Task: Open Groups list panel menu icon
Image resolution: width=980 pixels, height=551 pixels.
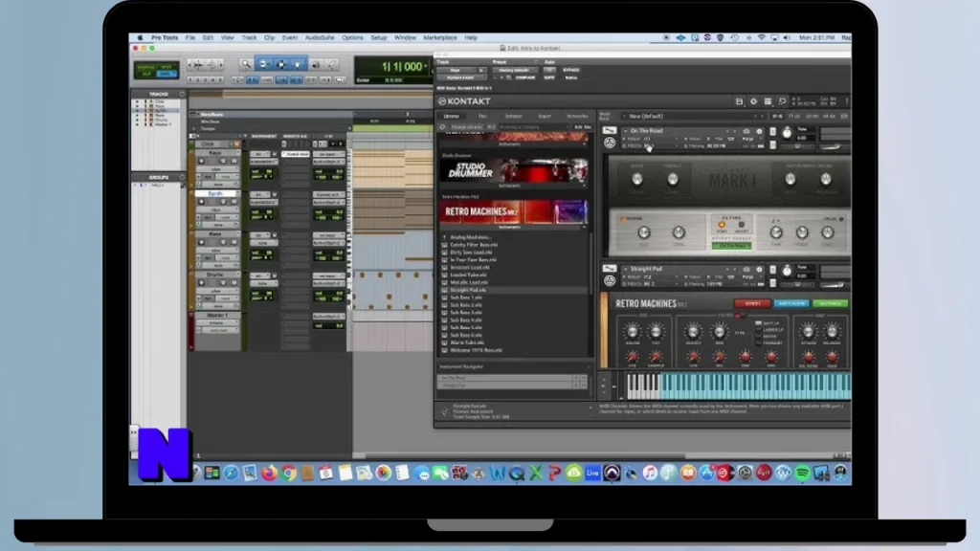Action: pyautogui.click(x=182, y=177)
